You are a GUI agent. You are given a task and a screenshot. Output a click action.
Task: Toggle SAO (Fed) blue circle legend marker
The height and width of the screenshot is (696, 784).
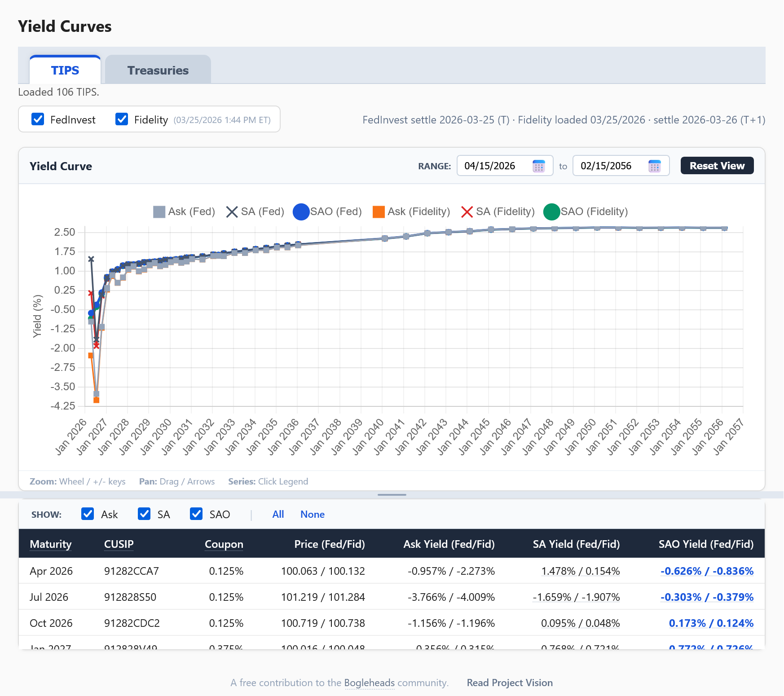pos(301,212)
